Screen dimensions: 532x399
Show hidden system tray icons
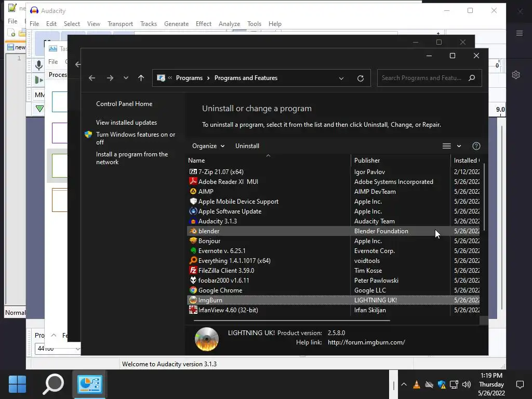click(404, 384)
